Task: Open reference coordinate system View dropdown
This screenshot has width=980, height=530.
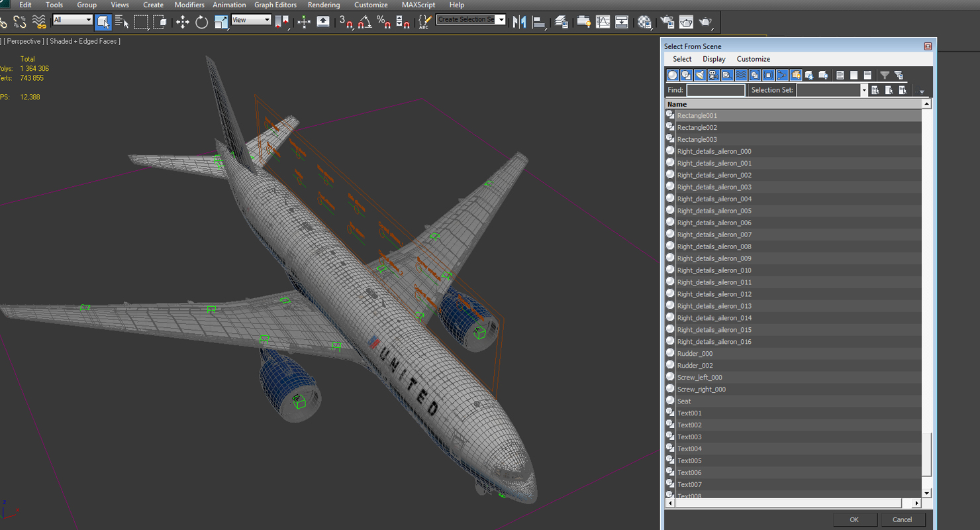Action: 251,20
